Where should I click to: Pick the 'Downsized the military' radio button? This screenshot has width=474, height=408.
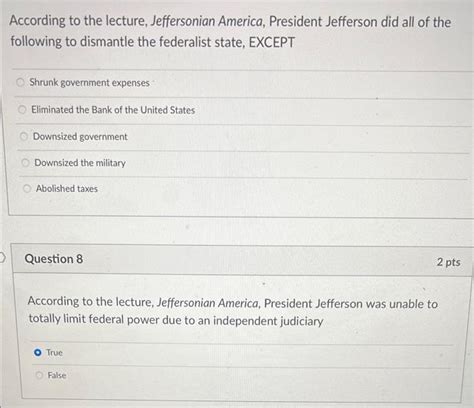(x=25, y=162)
